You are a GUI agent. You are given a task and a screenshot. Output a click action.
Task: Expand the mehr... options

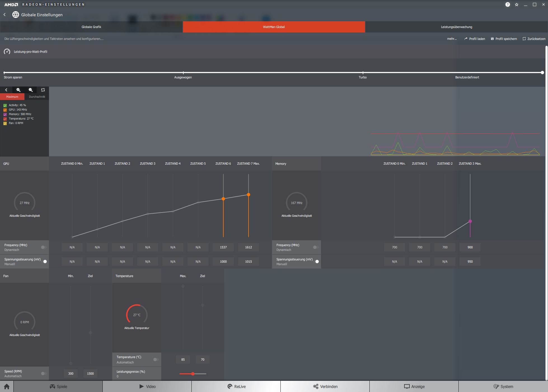coord(452,39)
